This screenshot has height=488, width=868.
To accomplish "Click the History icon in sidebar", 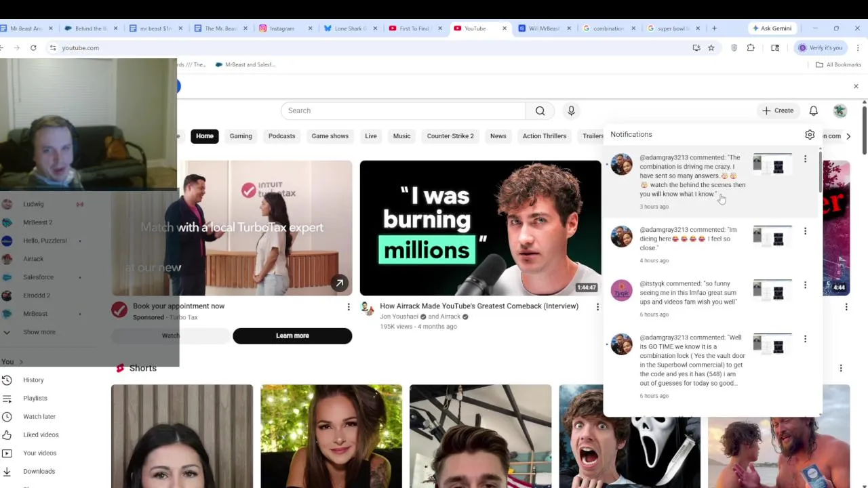I will pyautogui.click(x=7, y=380).
